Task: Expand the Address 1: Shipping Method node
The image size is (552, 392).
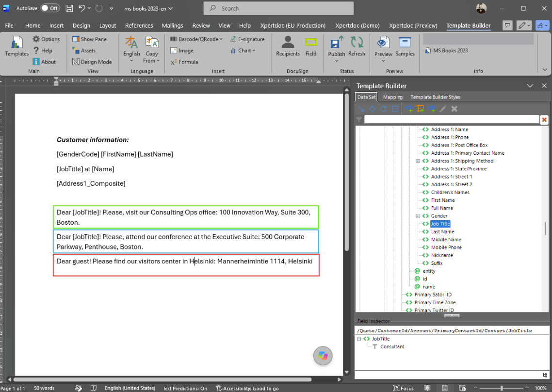Action: (418, 161)
